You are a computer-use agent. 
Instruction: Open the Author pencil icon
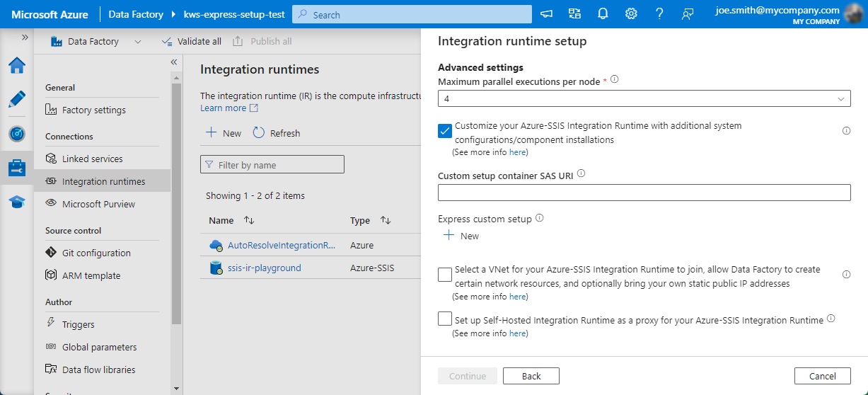[x=17, y=99]
